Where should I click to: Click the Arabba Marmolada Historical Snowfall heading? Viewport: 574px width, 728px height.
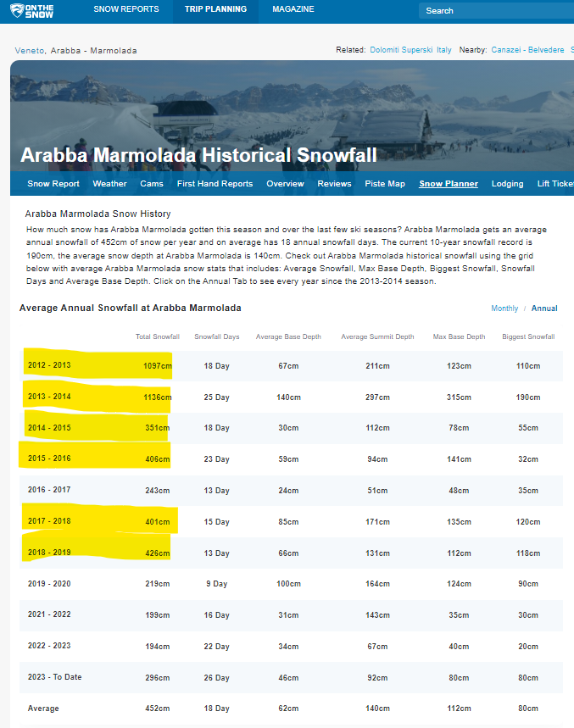[198, 155]
